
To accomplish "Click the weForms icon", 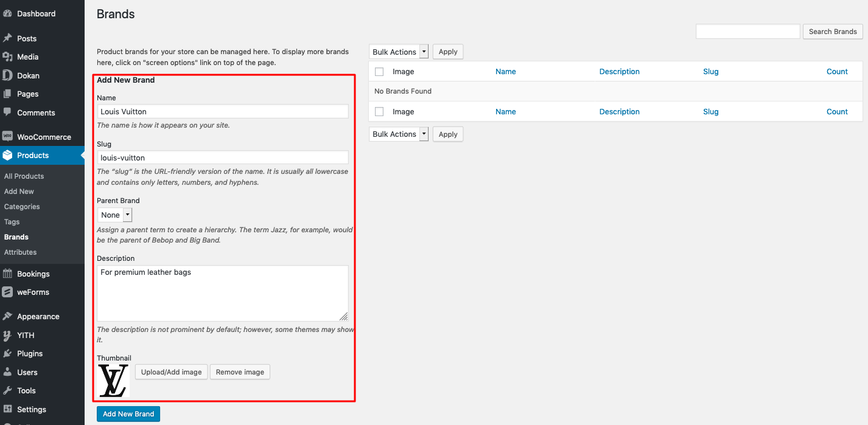I will point(7,292).
